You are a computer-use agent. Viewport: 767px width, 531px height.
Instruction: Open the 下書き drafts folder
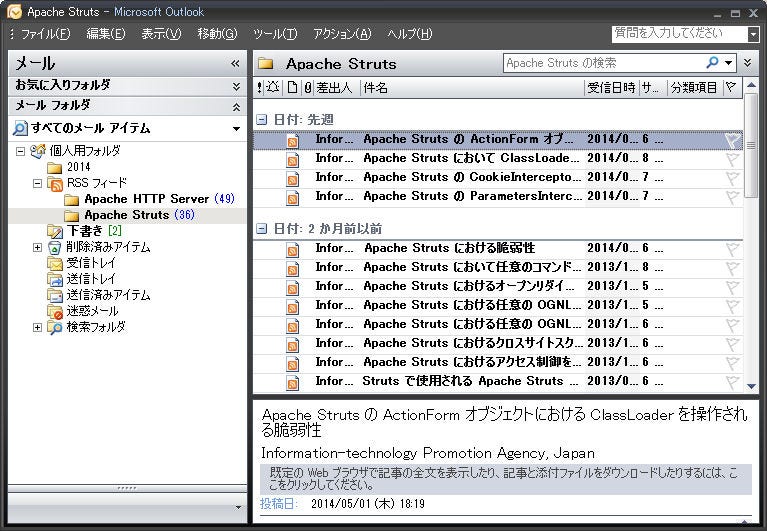pyautogui.click(x=84, y=231)
